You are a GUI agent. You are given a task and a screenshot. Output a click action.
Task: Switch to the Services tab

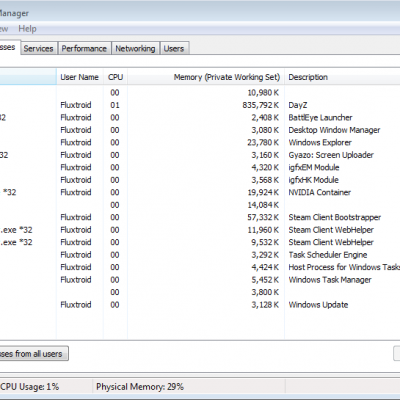[x=38, y=48]
